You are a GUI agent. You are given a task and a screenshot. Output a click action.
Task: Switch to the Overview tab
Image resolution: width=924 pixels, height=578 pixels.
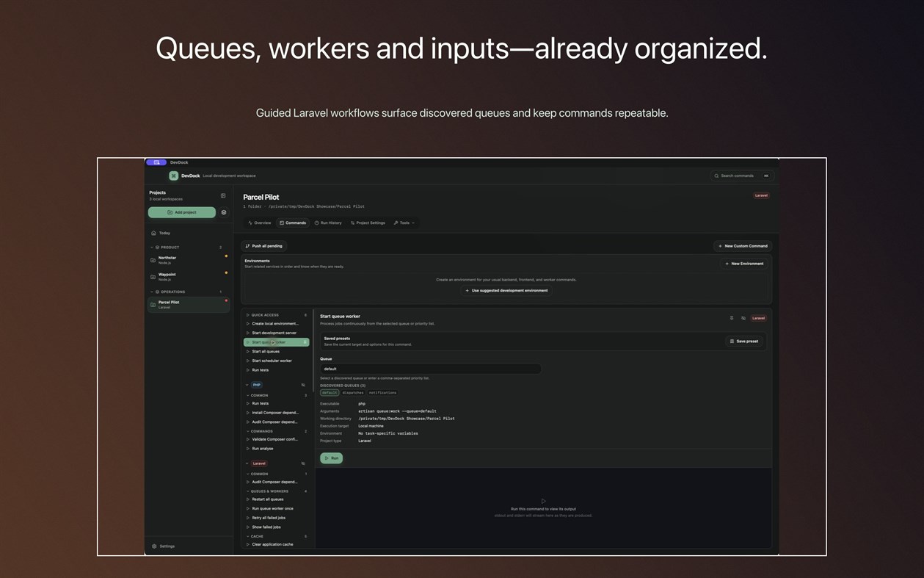pos(260,223)
